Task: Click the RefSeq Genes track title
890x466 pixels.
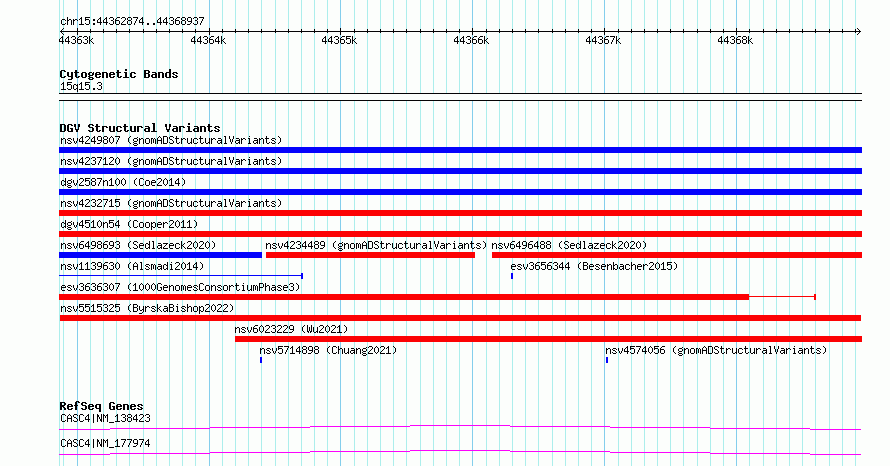Action: (x=101, y=406)
